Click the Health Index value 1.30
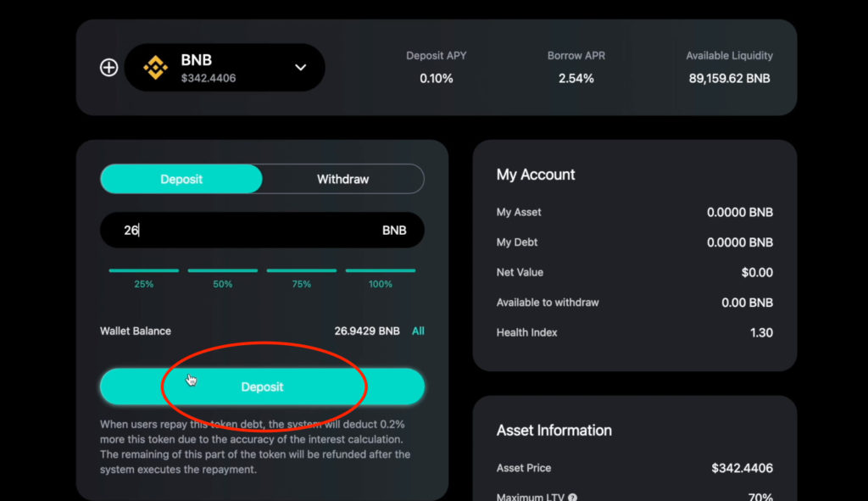This screenshot has height=501, width=868. tap(761, 332)
